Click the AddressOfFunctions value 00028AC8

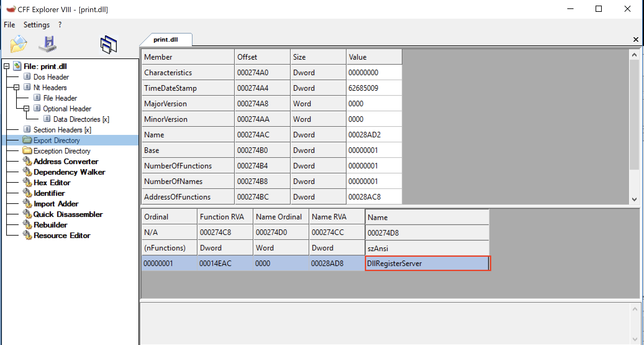point(374,197)
